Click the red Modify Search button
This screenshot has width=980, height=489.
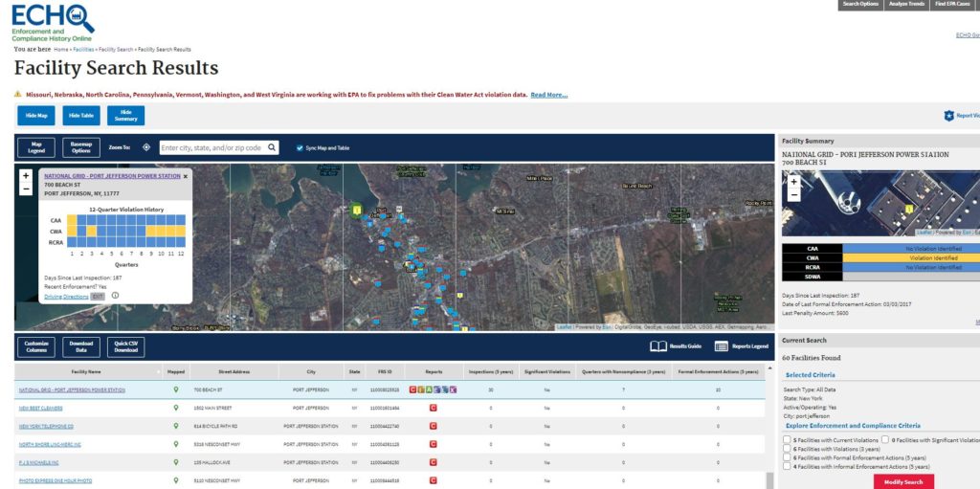point(903,481)
